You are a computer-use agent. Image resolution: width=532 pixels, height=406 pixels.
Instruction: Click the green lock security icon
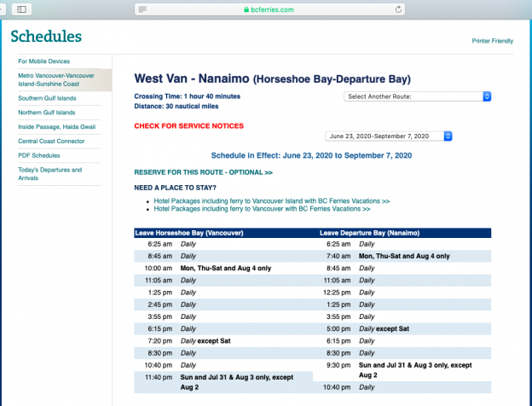[246, 9]
